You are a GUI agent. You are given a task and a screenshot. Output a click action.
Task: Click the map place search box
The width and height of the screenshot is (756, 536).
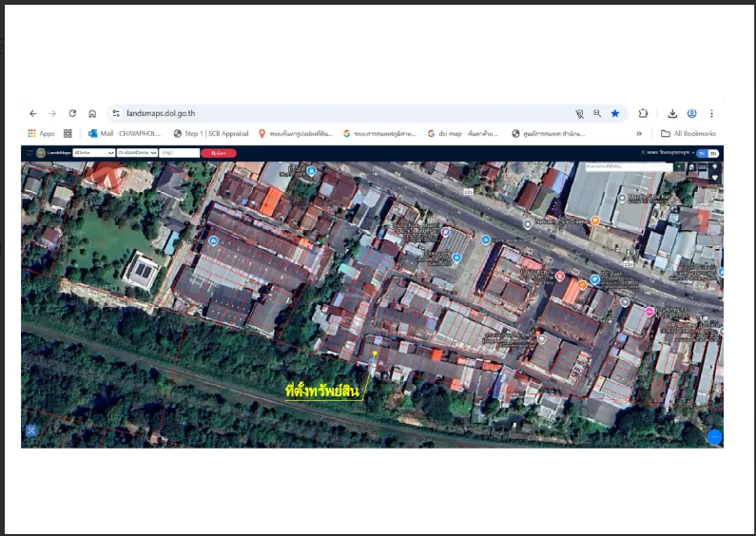pyautogui.click(x=629, y=166)
